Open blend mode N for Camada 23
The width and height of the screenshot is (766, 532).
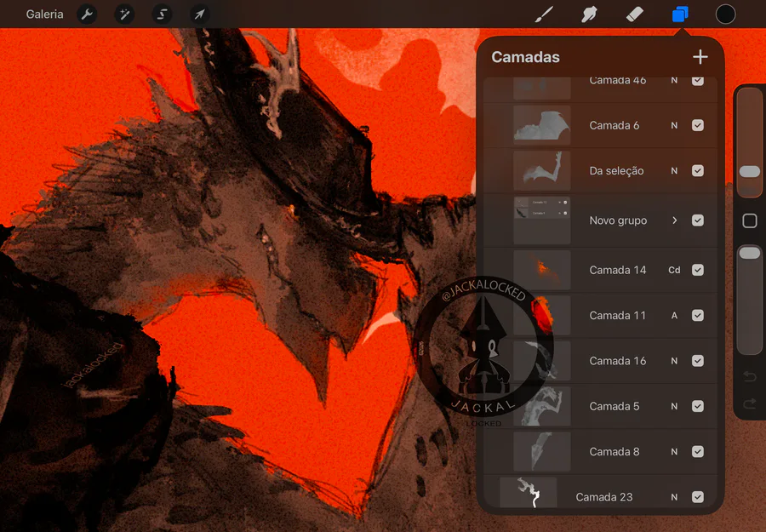coord(674,497)
